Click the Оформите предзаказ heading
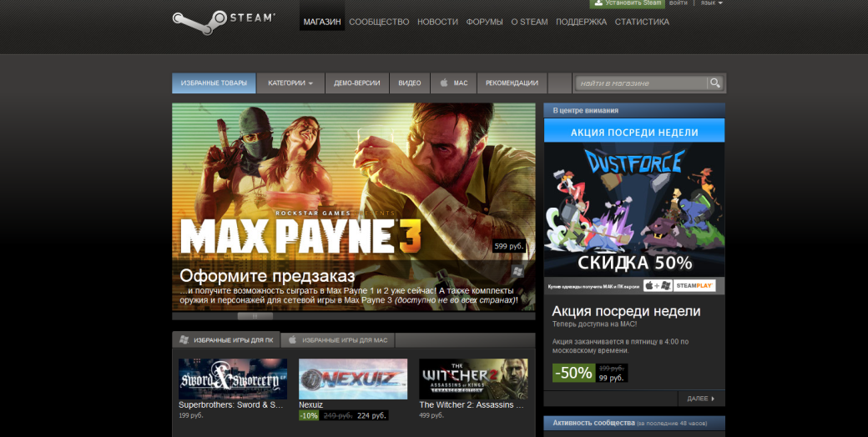This screenshot has height=437, width=868. pyautogui.click(x=267, y=276)
